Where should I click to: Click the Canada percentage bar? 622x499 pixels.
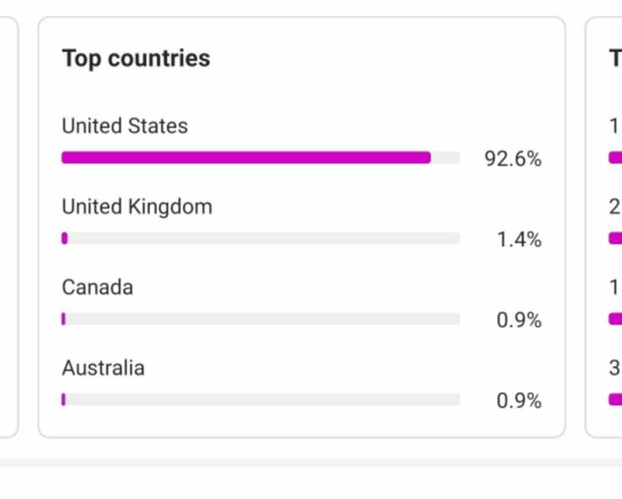tap(261, 319)
